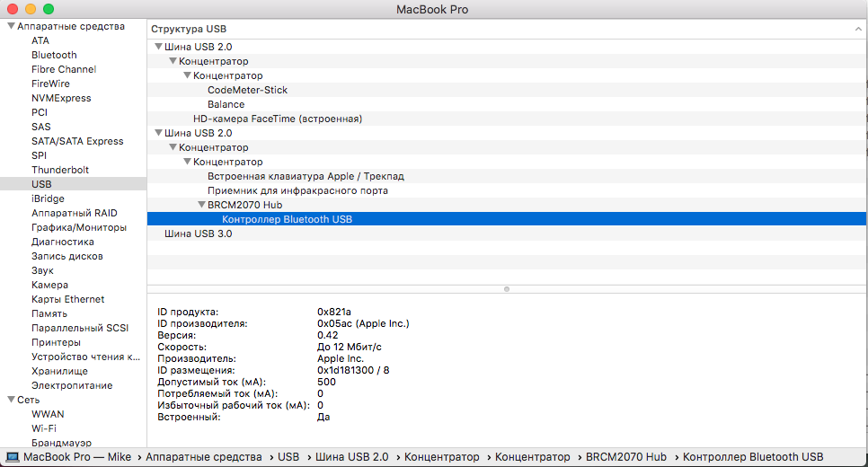Select Принтеры in the sidebar
The image size is (868, 467).
coord(56,342)
